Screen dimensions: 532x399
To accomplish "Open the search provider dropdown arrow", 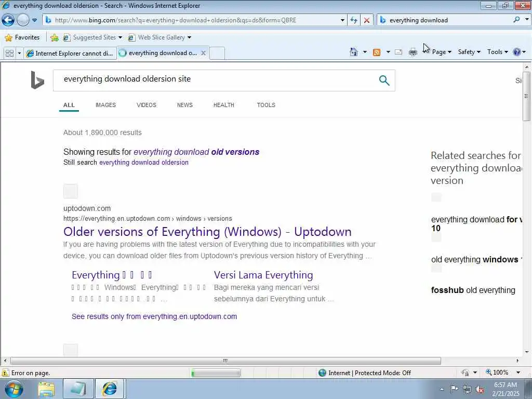I will point(527,20).
